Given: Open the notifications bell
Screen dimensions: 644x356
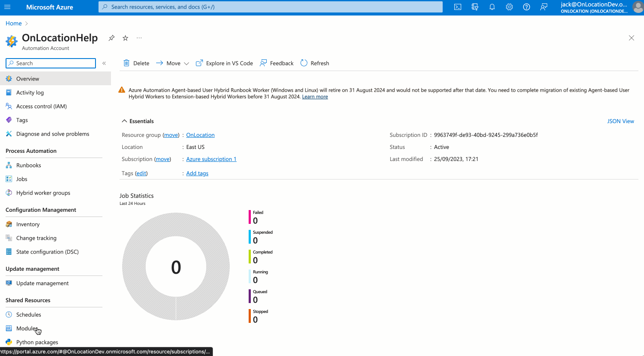Looking at the screenshot, I should click(x=492, y=7).
